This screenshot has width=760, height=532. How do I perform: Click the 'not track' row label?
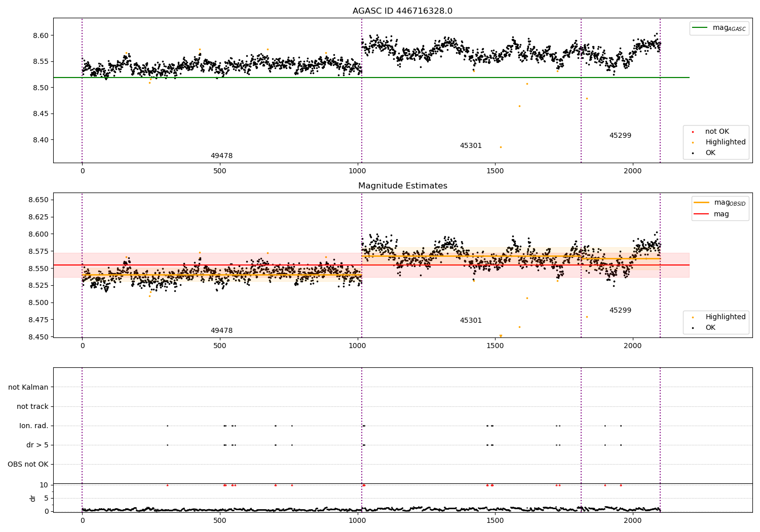[x=32, y=407]
